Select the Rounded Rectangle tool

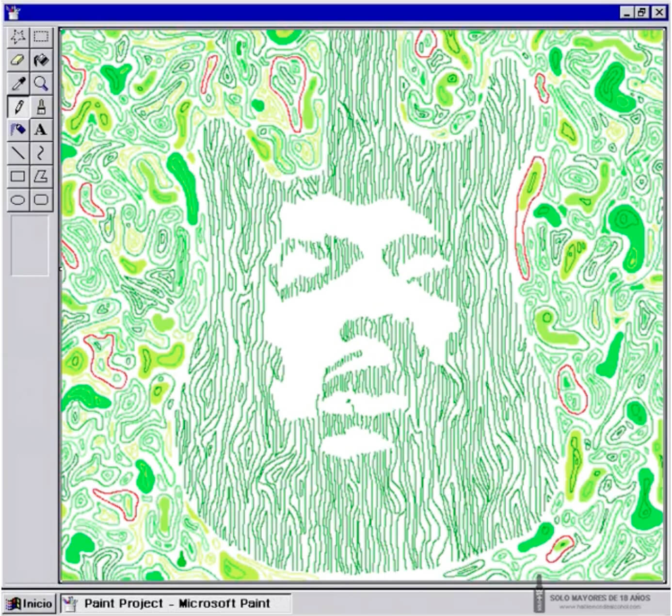41,199
